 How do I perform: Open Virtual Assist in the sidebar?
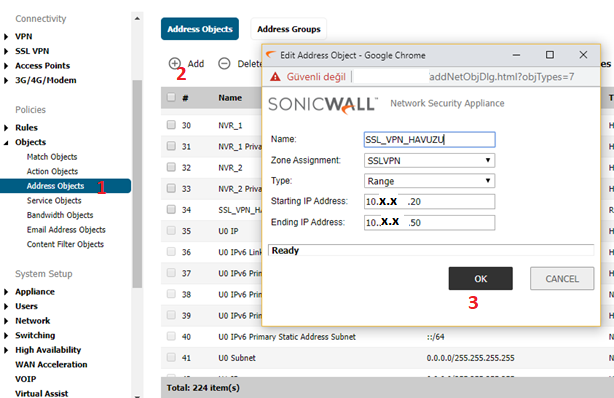pyautogui.click(x=42, y=393)
